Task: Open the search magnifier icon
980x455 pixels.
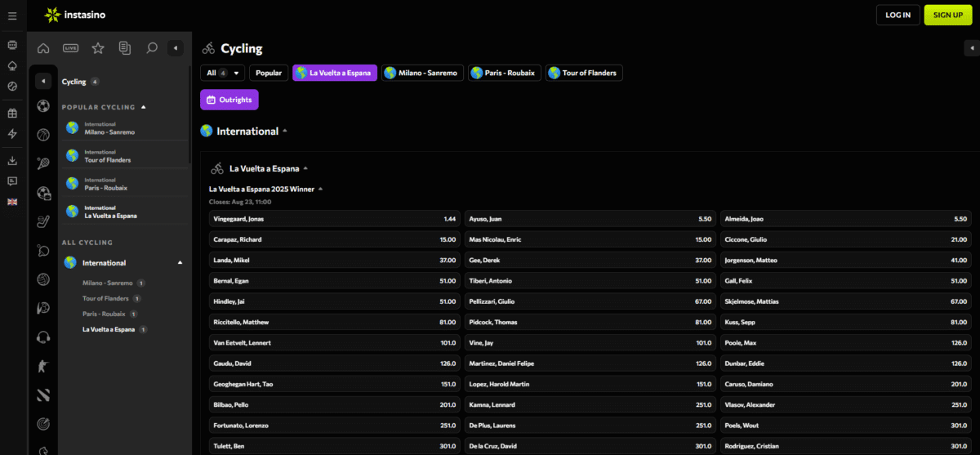Action: point(151,48)
